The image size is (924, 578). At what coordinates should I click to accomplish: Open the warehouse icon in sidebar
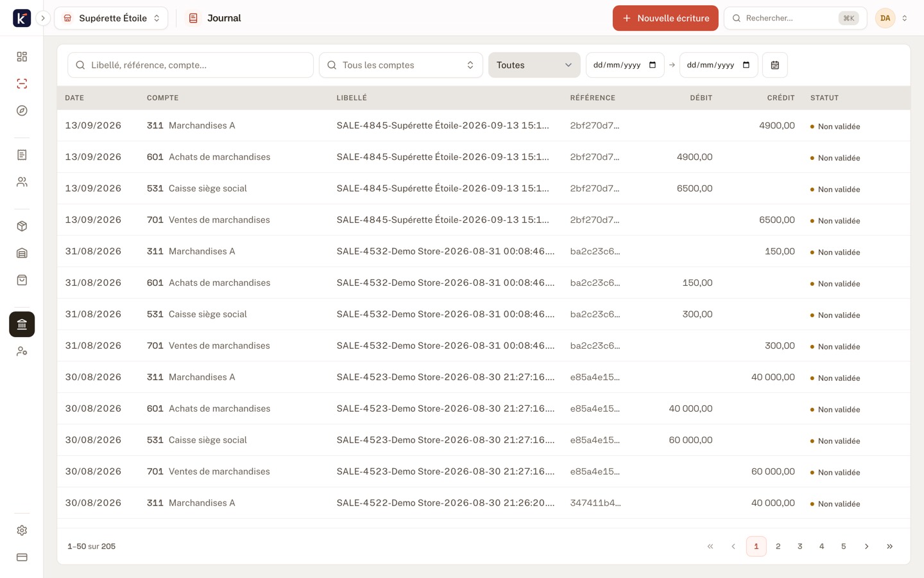tap(22, 253)
